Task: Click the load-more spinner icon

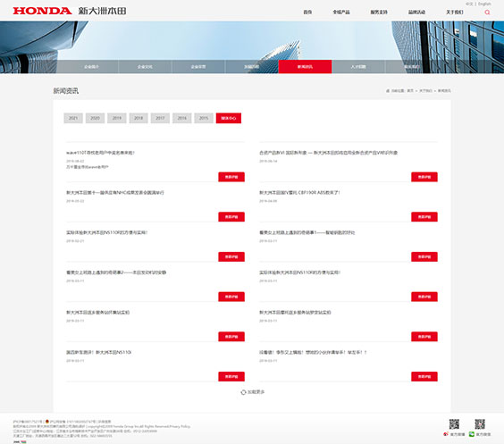Action: point(243,392)
